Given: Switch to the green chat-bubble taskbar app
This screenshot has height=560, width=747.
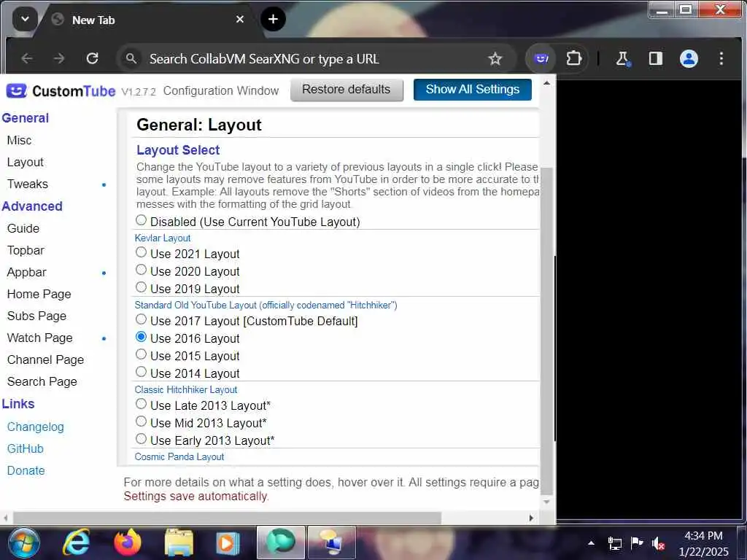Looking at the screenshot, I should pyautogui.click(x=281, y=542).
